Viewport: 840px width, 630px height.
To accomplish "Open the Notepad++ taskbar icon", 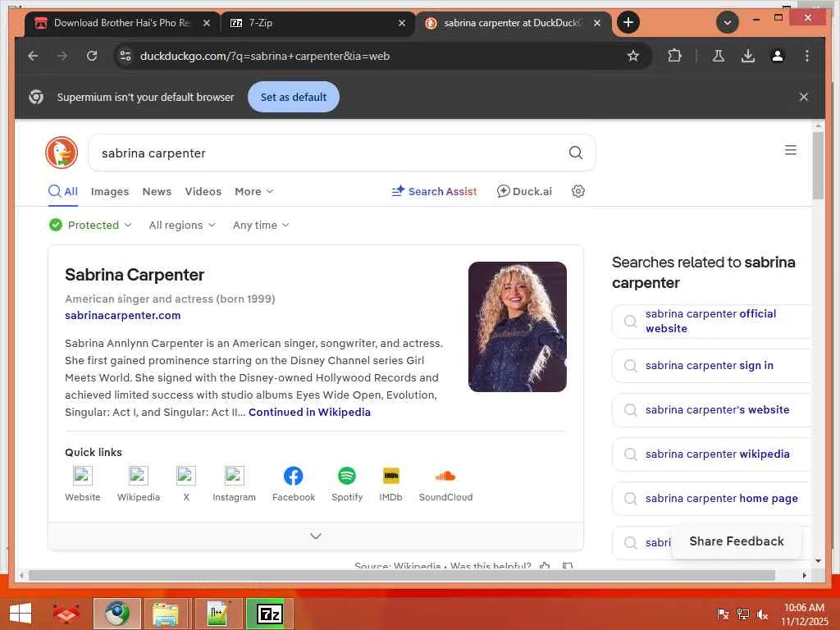I will coord(218,614).
